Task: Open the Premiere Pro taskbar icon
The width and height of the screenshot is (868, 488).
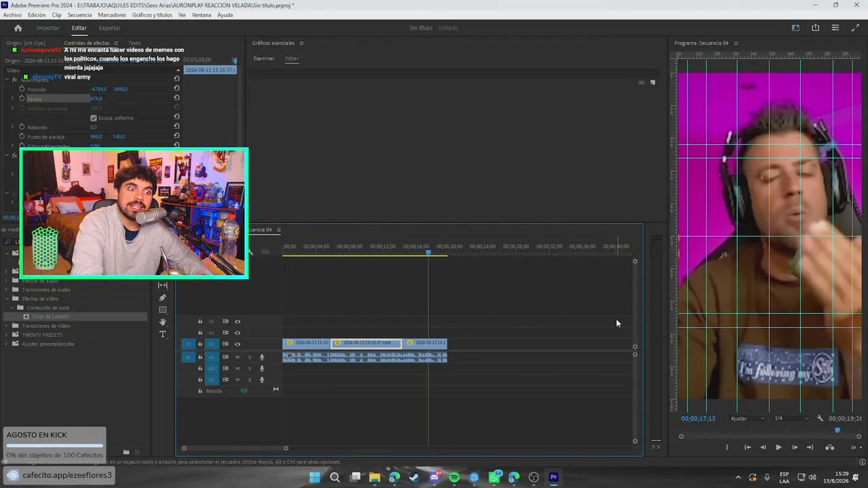Action: pos(553,477)
